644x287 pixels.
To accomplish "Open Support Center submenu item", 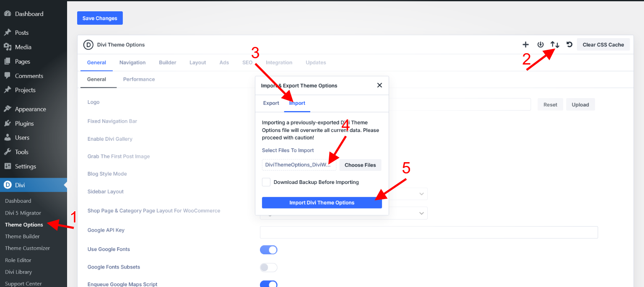I will (x=23, y=284).
